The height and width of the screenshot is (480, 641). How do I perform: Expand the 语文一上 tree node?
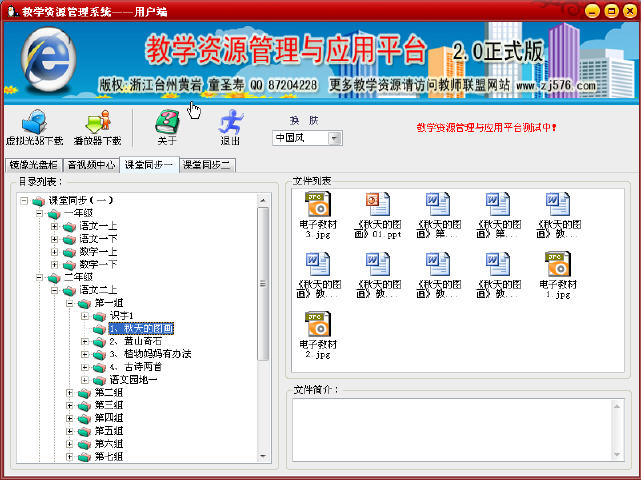coord(54,226)
